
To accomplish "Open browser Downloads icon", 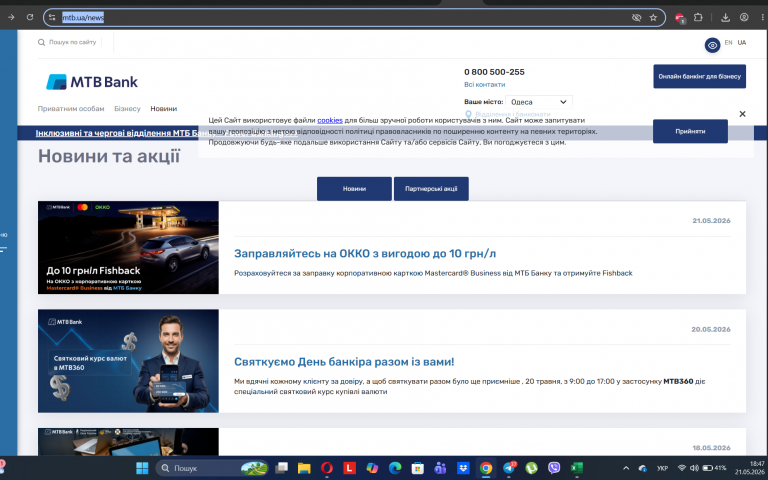I will pyautogui.click(x=725, y=18).
